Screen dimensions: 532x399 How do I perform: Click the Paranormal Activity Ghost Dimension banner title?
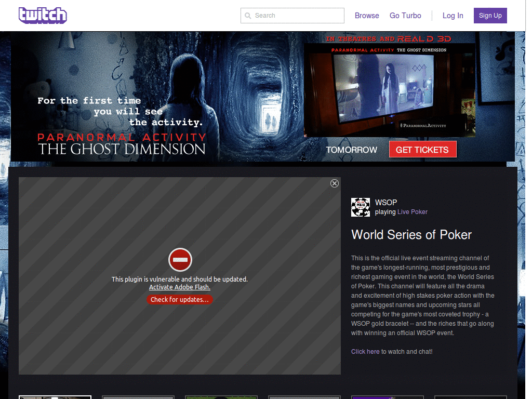coord(122,144)
